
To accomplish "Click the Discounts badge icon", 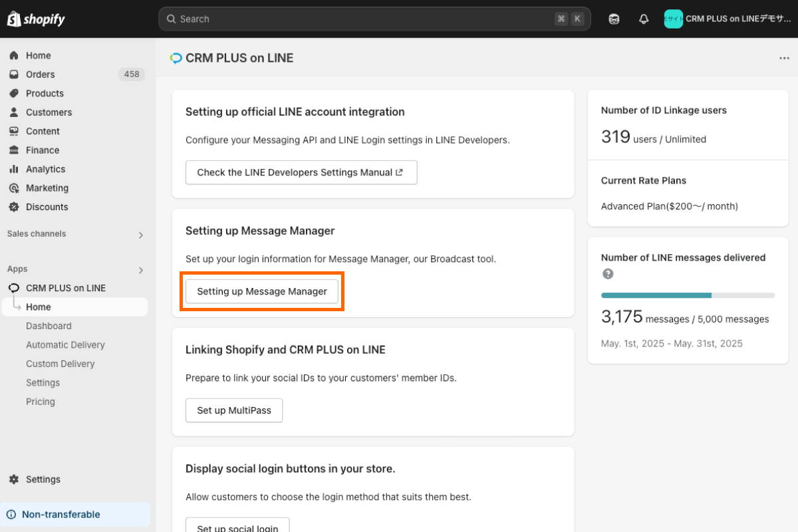I will 14,207.
